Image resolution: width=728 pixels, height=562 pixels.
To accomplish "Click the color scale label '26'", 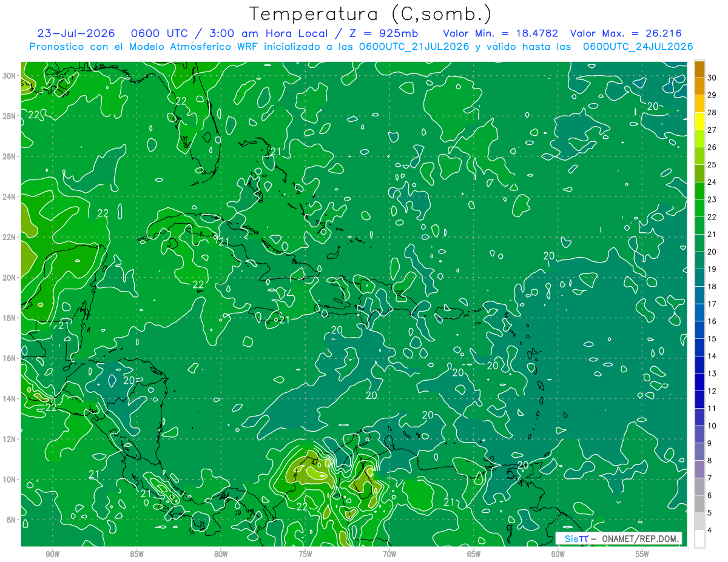I will (x=712, y=147).
